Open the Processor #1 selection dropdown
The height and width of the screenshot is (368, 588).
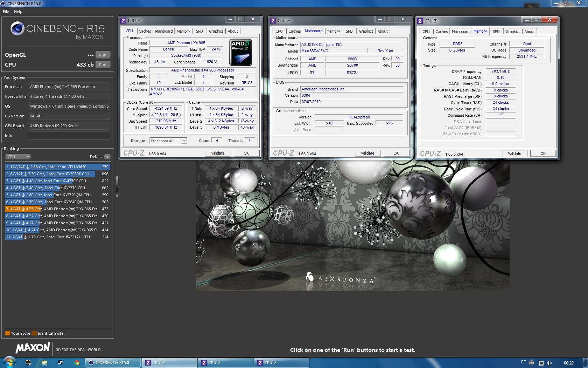(x=168, y=141)
